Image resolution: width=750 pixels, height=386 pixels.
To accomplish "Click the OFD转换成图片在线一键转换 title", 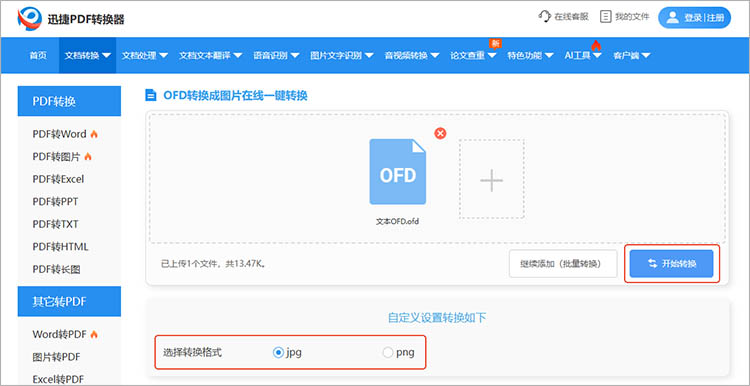I will (x=235, y=96).
